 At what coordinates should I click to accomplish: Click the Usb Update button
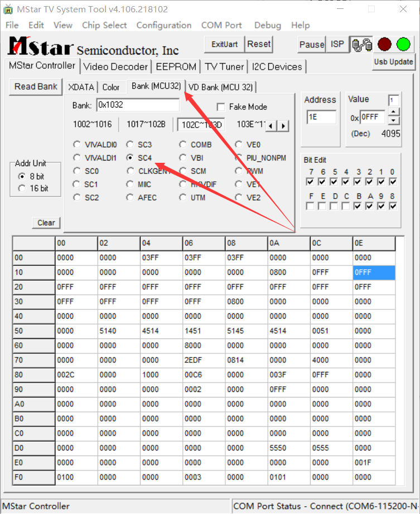coord(393,62)
